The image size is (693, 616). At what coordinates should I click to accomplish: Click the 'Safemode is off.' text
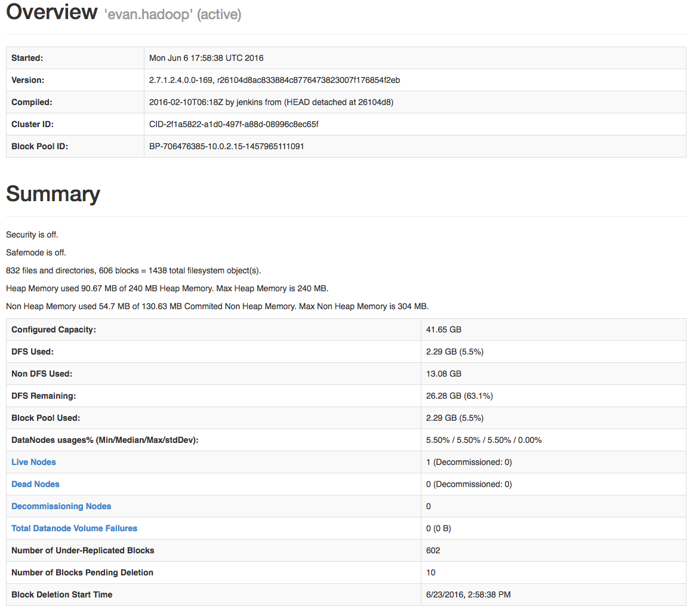(36, 252)
